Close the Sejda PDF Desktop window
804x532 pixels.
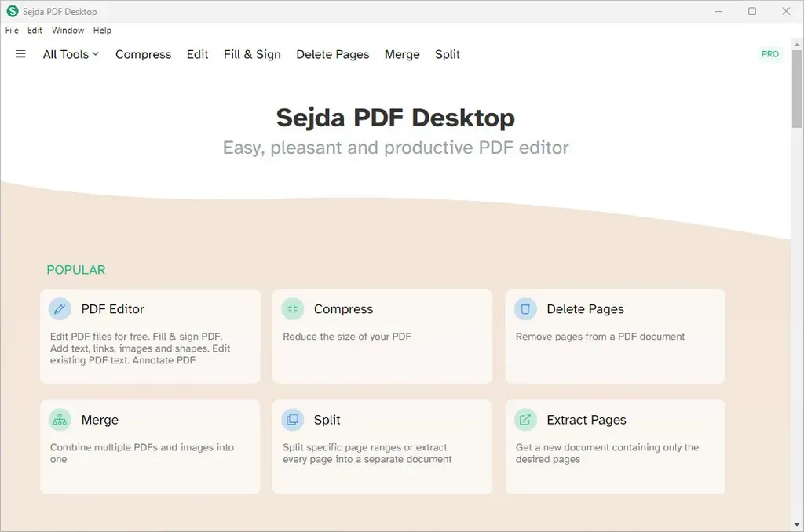[786, 11]
